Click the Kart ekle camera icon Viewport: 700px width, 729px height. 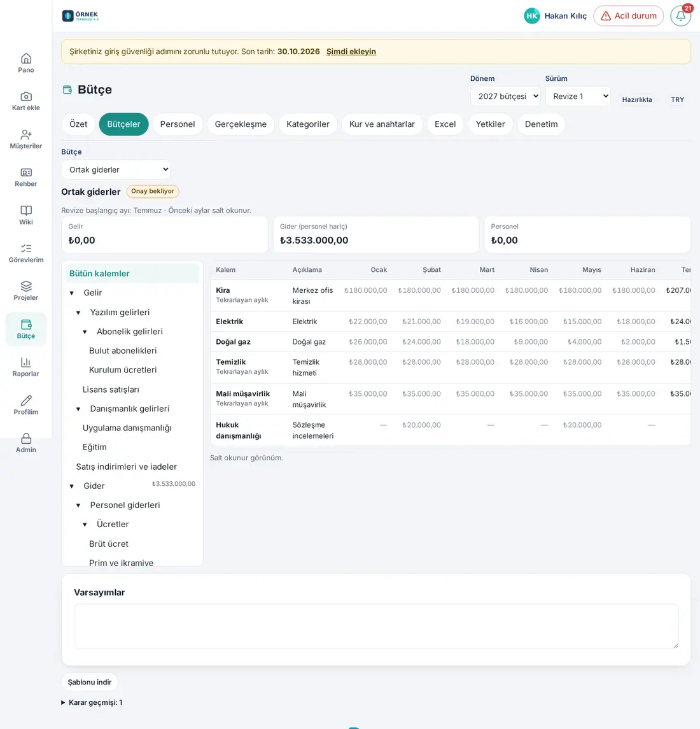click(x=26, y=96)
